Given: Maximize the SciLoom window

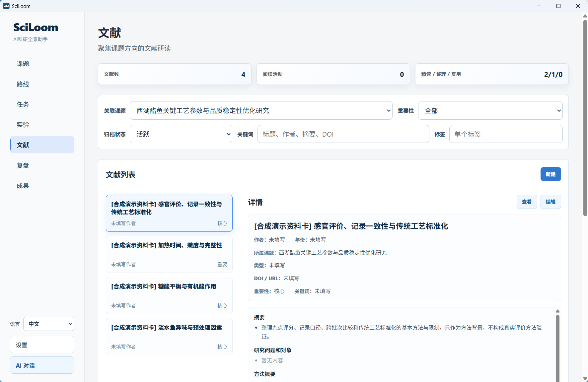Looking at the screenshot, I should (558, 6).
